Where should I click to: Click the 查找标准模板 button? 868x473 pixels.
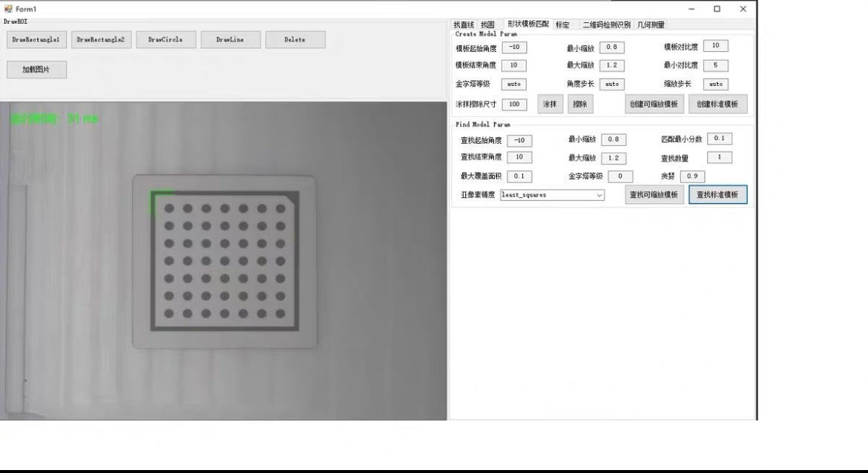click(718, 195)
